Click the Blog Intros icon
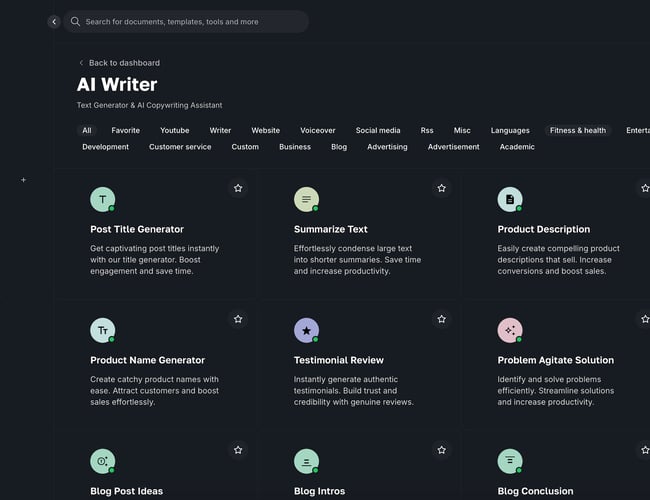650x500 pixels. (306, 461)
